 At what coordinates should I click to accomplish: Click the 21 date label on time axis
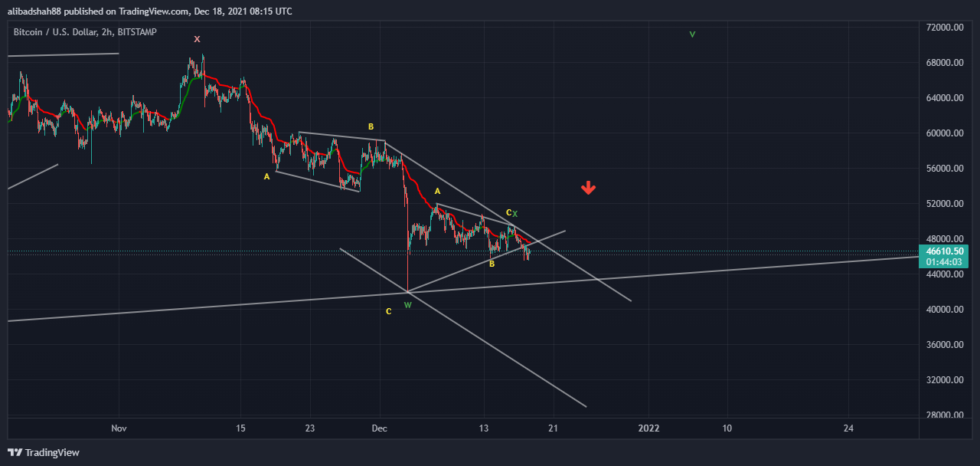click(552, 427)
